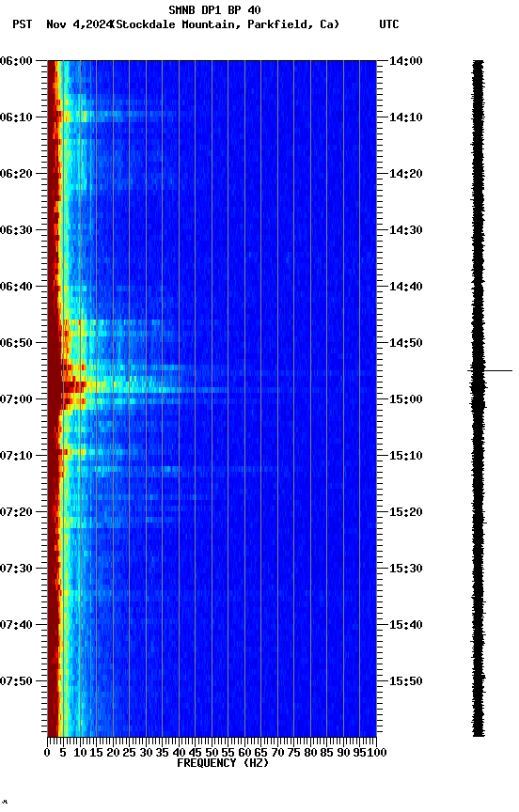The height and width of the screenshot is (812, 519).
Task: Click the 15 Hz frequency axis label
Action: tap(96, 753)
